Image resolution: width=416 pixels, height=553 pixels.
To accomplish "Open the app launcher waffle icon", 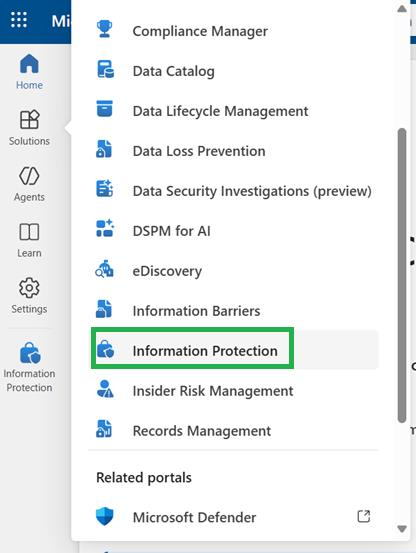I will (x=19, y=20).
